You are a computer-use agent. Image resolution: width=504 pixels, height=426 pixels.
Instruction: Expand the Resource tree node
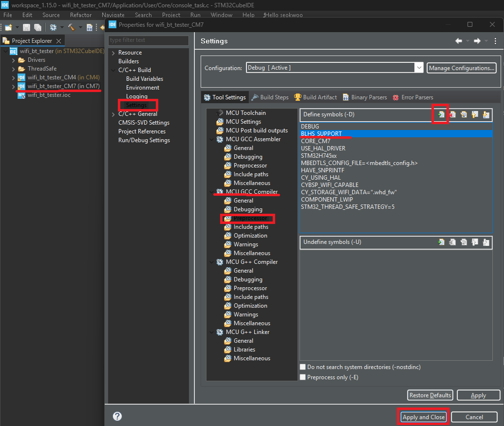[113, 53]
